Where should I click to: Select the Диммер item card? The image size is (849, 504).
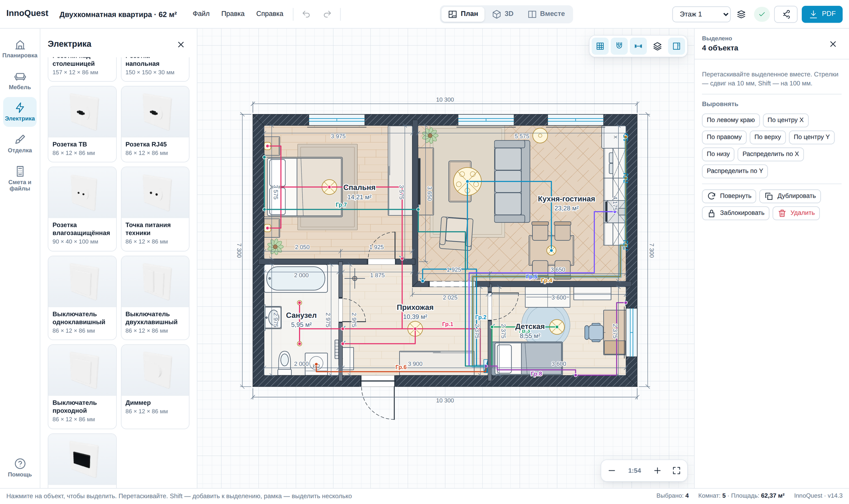pyautogui.click(x=155, y=386)
